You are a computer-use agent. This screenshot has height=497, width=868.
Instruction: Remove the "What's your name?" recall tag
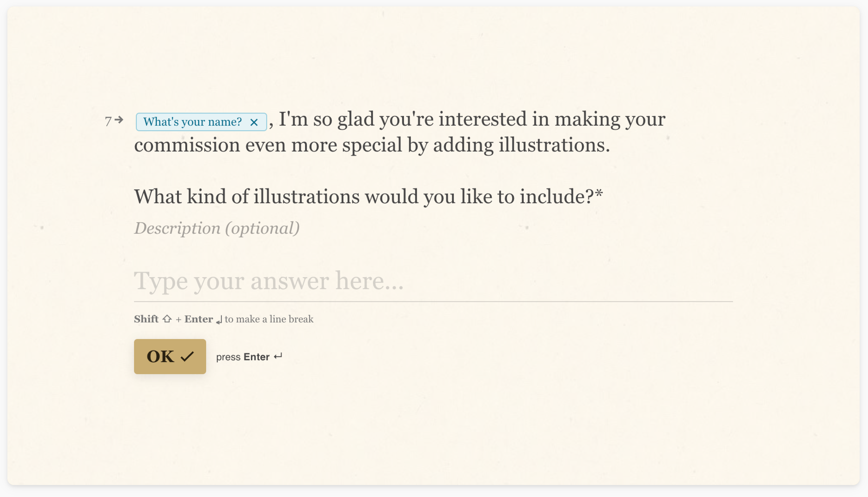tap(254, 122)
